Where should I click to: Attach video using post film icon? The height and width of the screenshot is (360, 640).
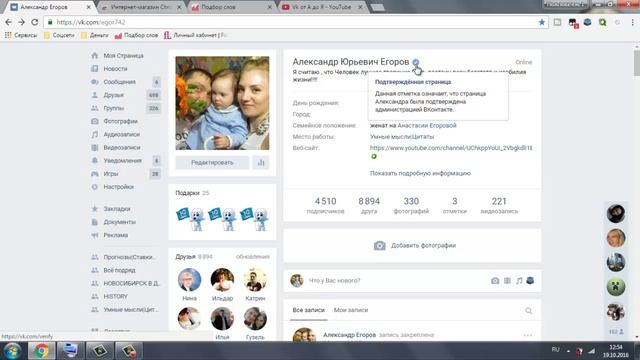coord(507,280)
